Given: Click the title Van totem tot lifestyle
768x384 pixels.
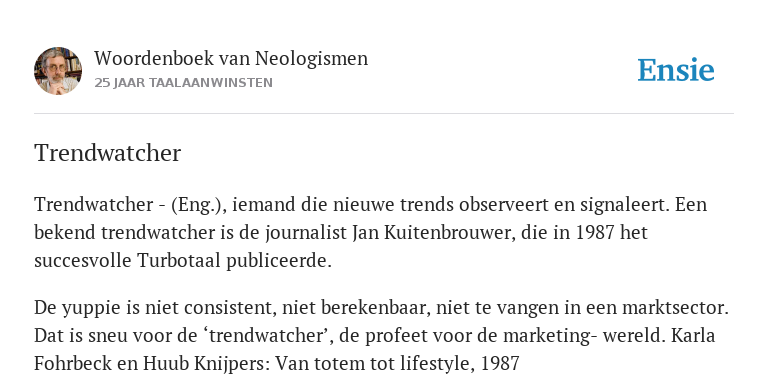Looking at the screenshot, I should [x=374, y=364].
